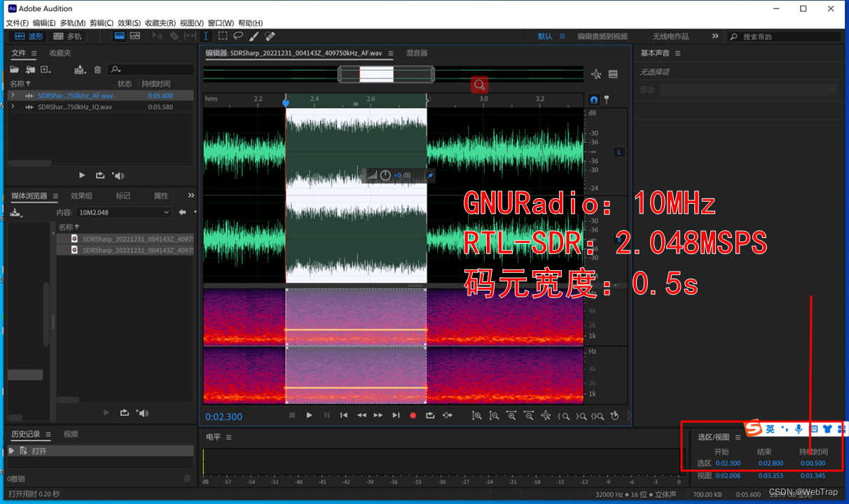Image resolution: width=849 pixels, height=504 pixels.
Task: Click the trash icon in Files panel
Action: pos(97,69)
